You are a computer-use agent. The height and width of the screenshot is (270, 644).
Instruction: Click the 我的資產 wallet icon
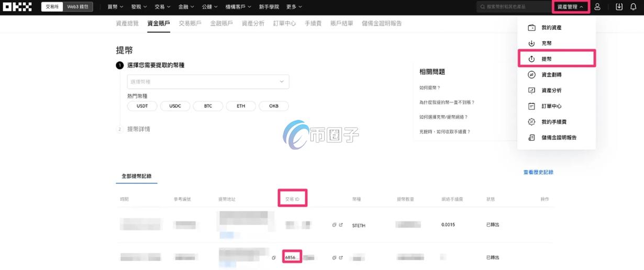tap(531, 28)
